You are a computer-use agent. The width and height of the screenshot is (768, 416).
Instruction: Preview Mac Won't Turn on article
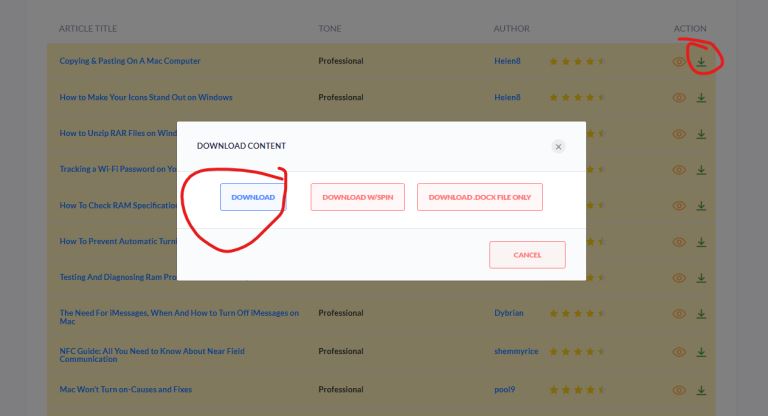679,390
